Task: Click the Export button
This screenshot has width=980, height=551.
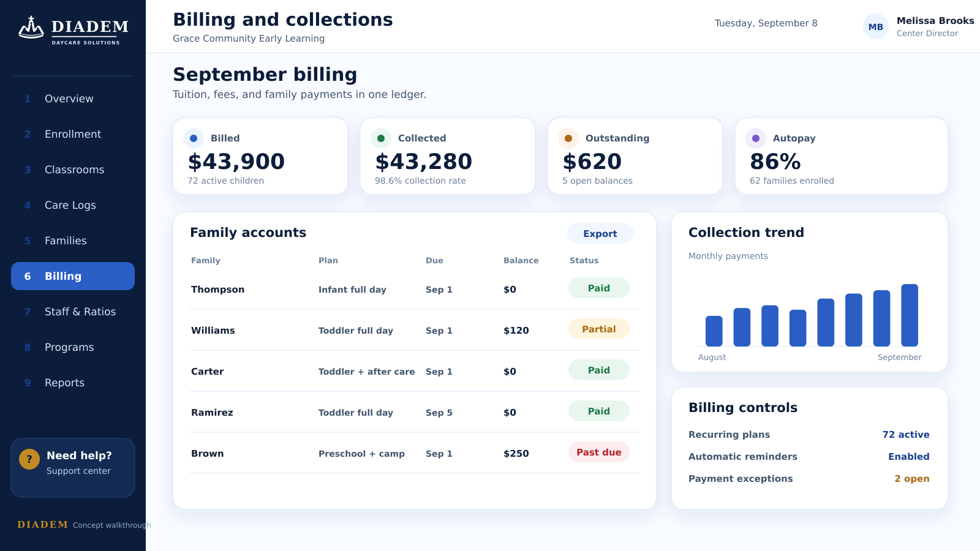Action: click(600, 233)
